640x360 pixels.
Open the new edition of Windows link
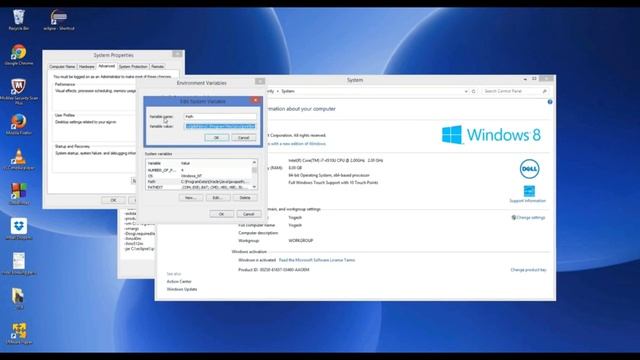(297, 144)
